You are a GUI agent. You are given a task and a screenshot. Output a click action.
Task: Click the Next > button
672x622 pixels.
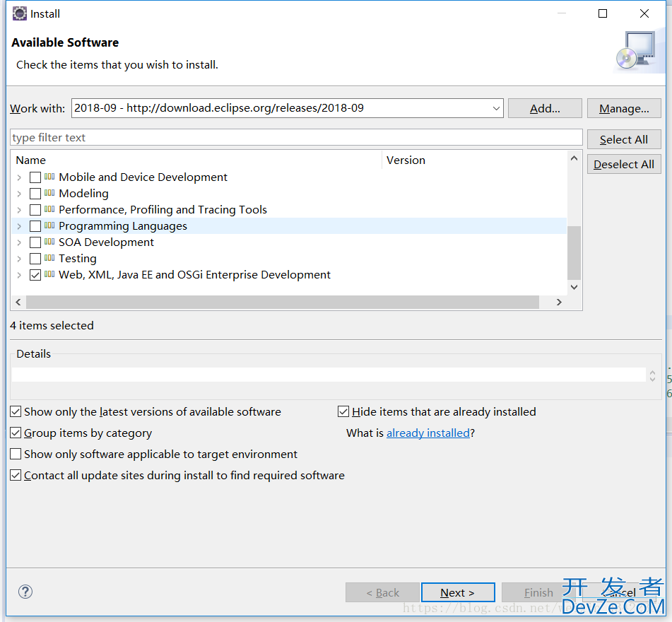click(x=458, y=592)
